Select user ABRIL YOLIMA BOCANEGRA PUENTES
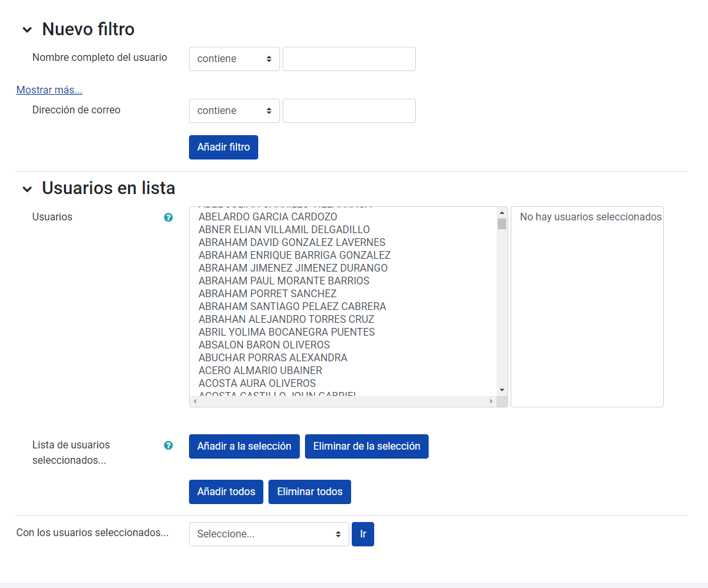This screenshot has width=708, height=588. point(287,332)
